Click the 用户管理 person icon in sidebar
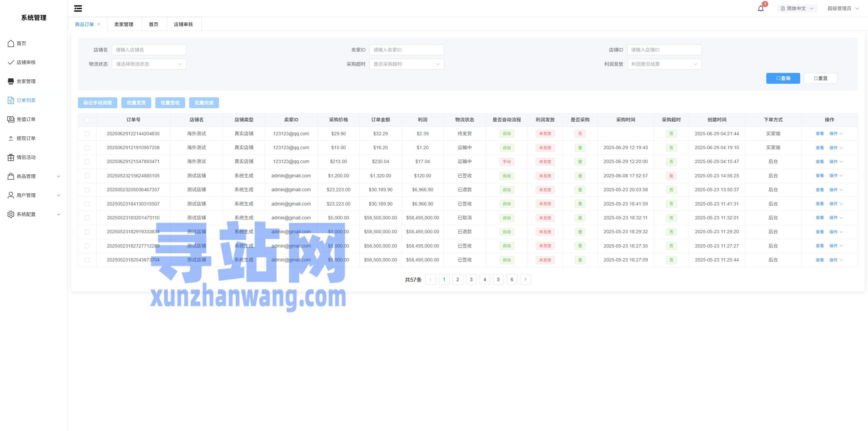This screenshot has width=868, height=431. tap(11, 195)
